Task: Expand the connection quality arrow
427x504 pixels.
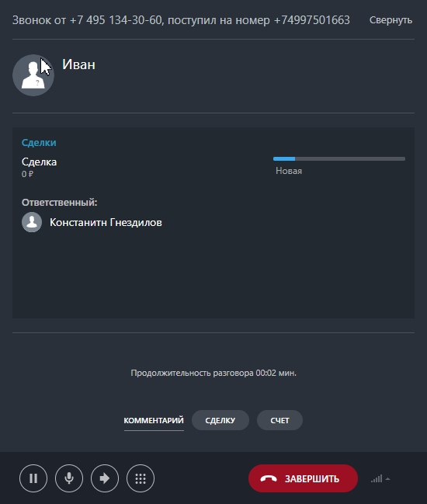Action: click(x=388, y=479)
